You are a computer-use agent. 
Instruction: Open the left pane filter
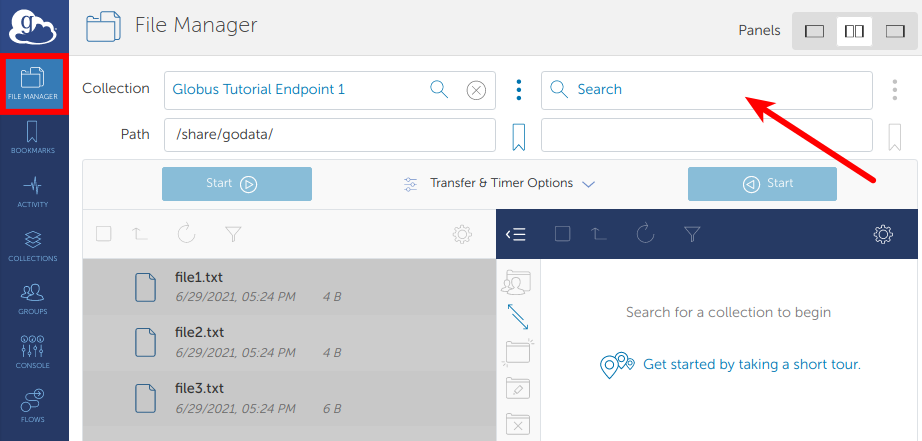[233, 234]
